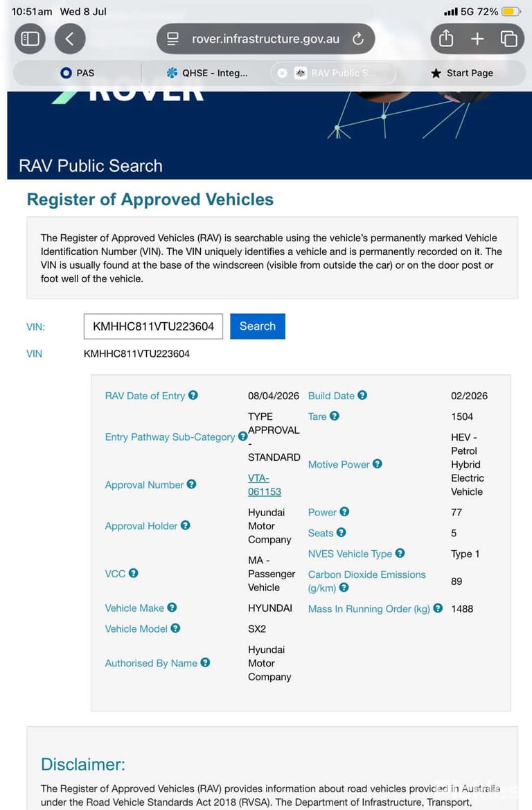Select the HEV - Petrol Hybrid Electric Vehicle value

point(468,464)
